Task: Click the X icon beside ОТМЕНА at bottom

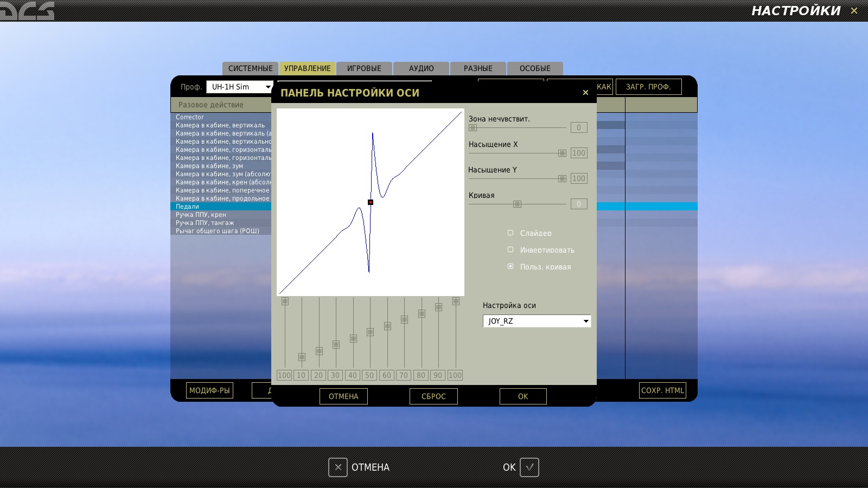Action: pos(337,467)
